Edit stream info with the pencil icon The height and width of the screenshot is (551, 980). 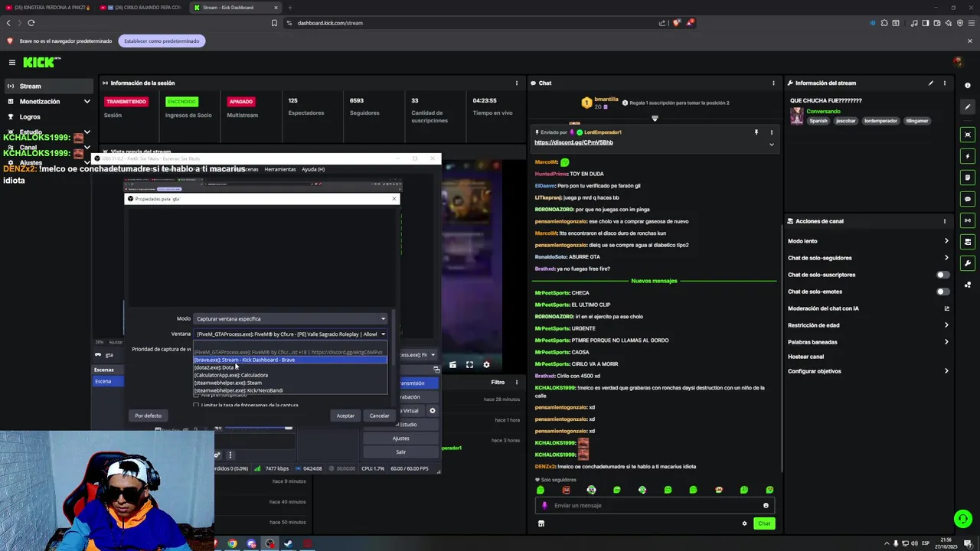931,83
